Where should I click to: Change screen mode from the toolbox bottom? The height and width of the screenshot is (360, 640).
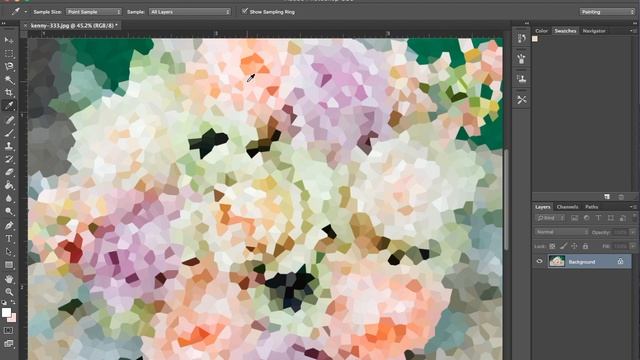tap(9, 344)
